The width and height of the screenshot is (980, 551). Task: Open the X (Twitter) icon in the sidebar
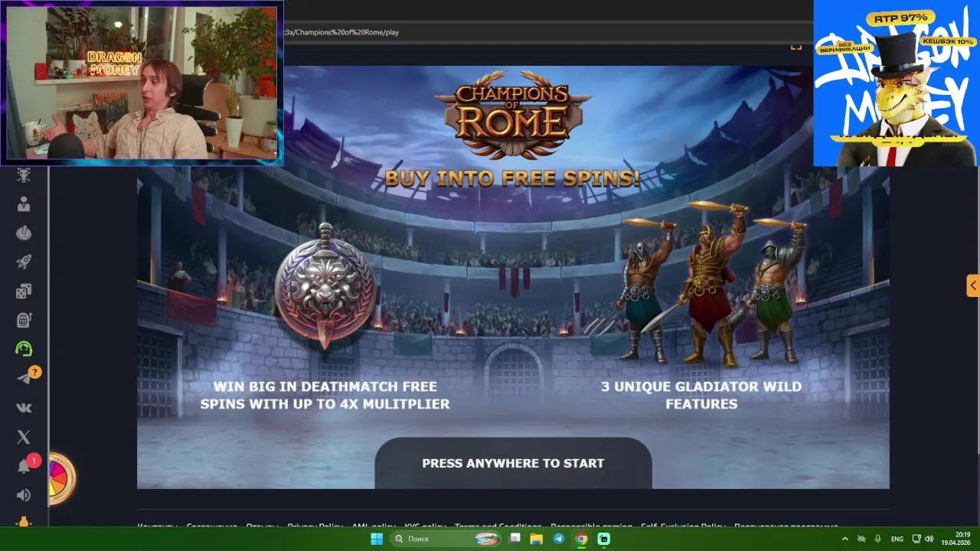click(x=24, y=437)
